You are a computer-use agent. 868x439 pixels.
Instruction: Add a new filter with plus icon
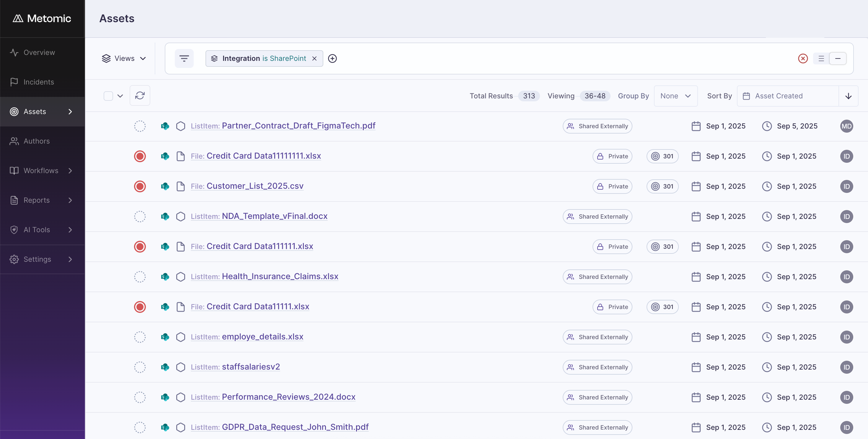point(332,58)
